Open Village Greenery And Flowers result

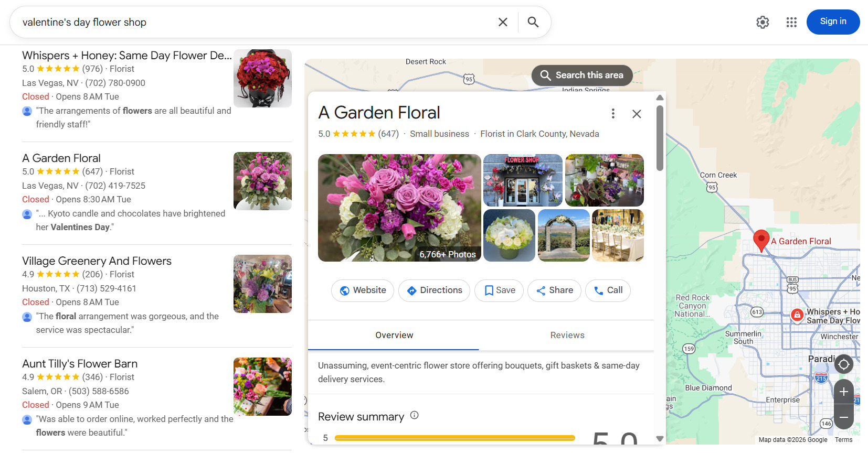[97, 261]
